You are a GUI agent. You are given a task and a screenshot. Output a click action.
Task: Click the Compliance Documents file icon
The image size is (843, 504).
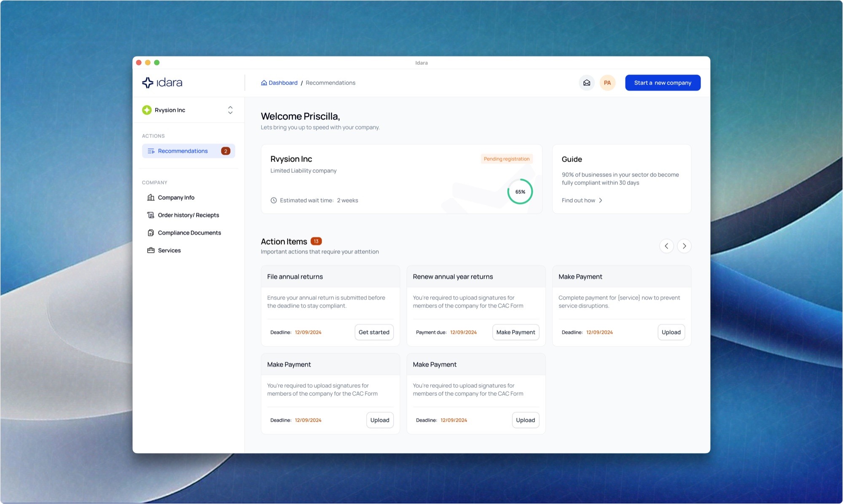tap(150, 233)
